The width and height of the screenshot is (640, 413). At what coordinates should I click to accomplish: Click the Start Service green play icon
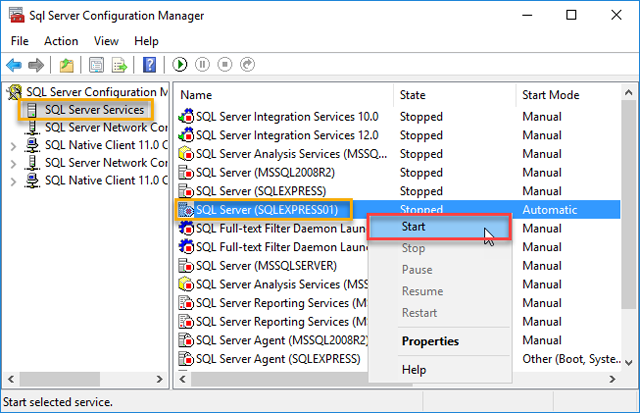click(x=180, y=64)
